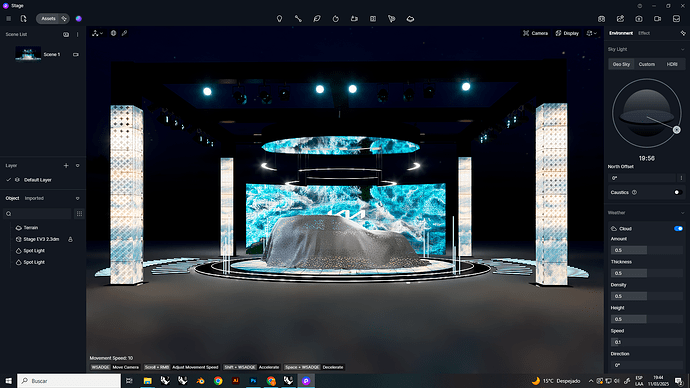Open the video render camera icon
This screenshot has width=690, height=388.
[657, 18]
